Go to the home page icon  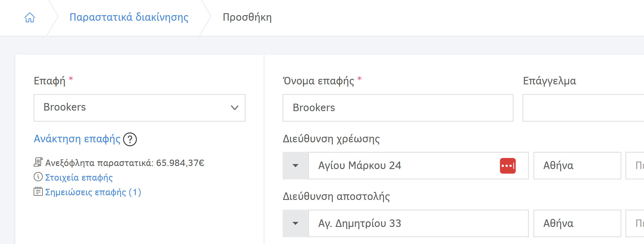(x=30, y=17)
